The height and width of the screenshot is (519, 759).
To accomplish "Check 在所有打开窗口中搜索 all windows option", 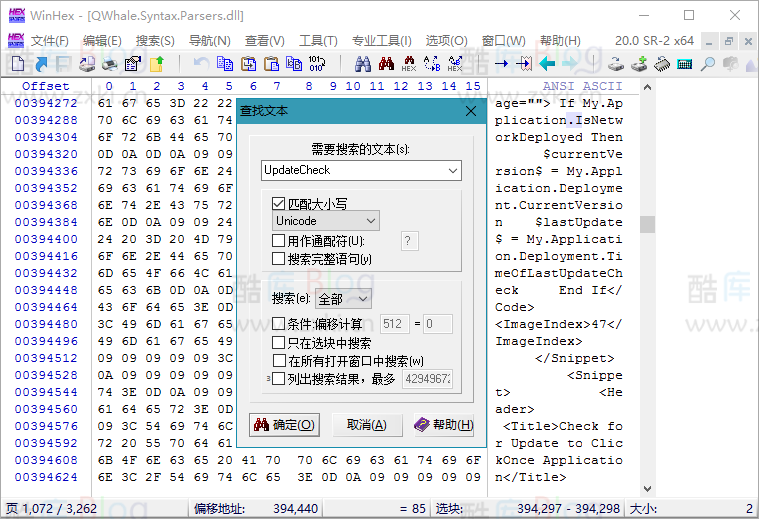I will 279,361.
